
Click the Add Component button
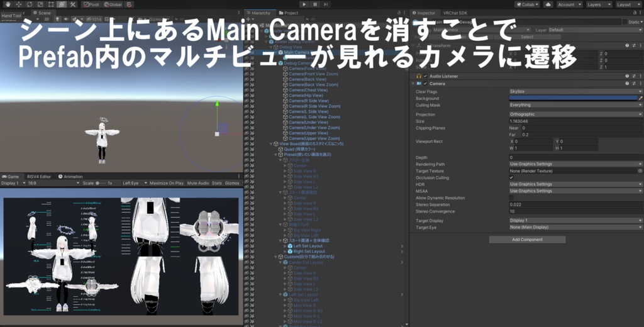[527, 240]
